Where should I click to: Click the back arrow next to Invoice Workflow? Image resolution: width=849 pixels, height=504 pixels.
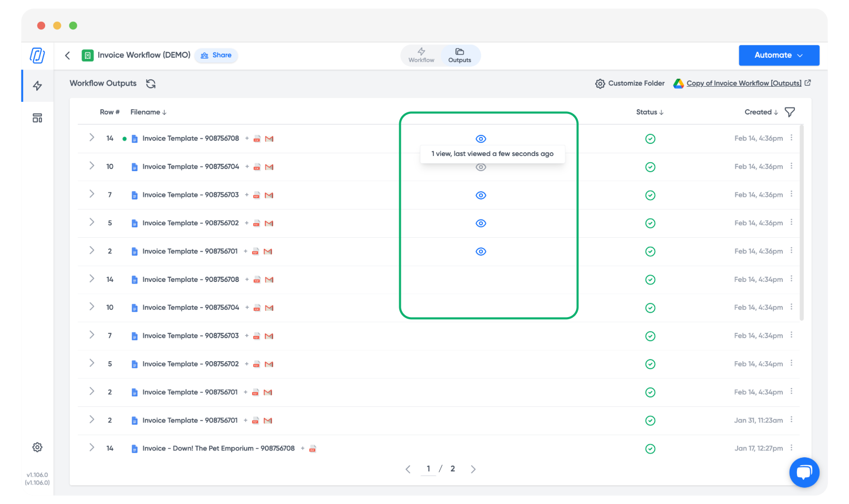tap(67, 56)
